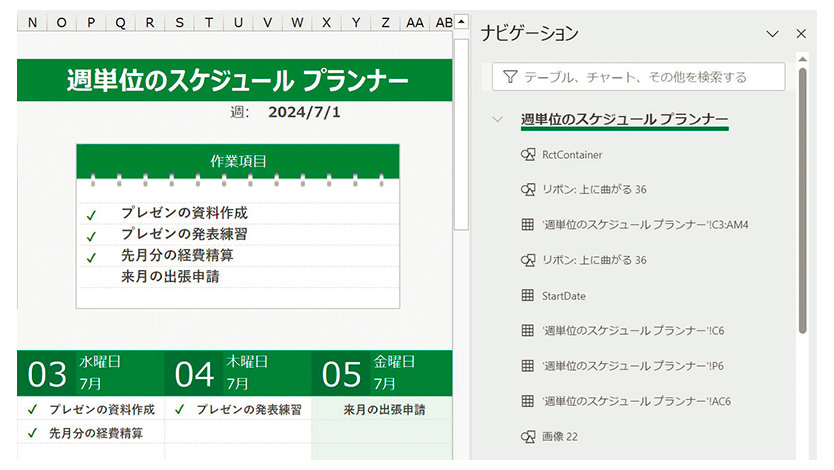Viewport: 834px width, 470px height.
Task: Click the range icon for the AC6 entry
Action: (x=529, y=401)
